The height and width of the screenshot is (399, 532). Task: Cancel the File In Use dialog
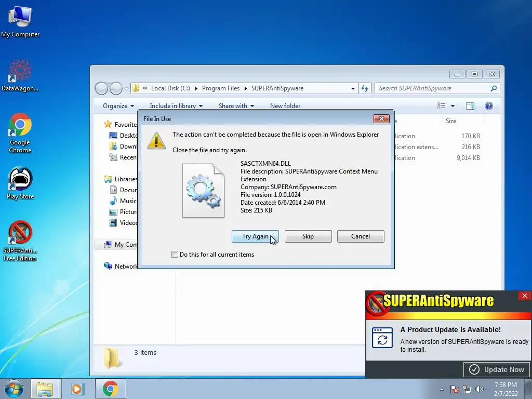(361, 236)
